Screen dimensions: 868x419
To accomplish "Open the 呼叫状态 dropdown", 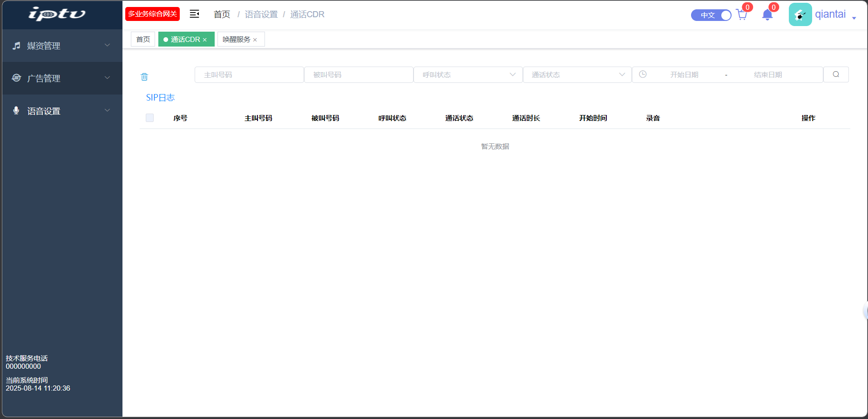I will click(468, 74).
